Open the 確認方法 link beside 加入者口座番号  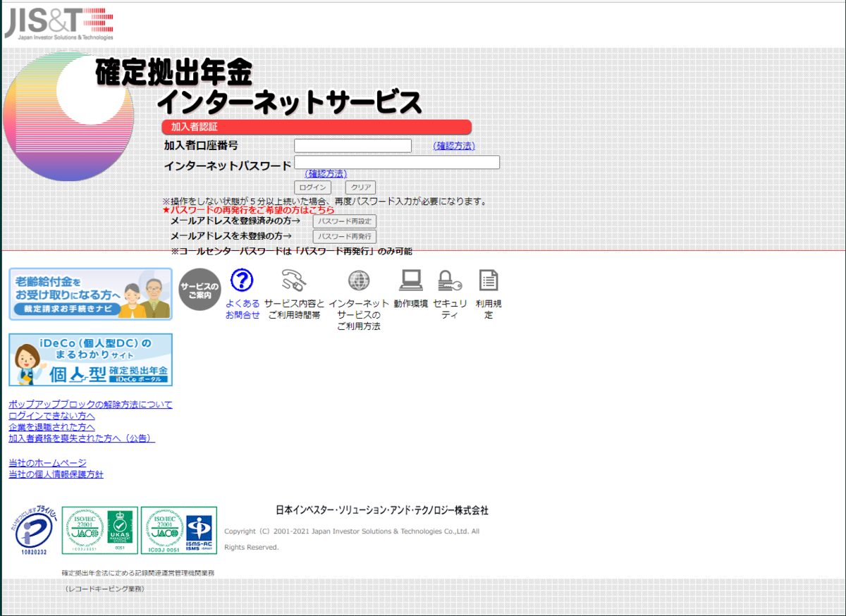click(x=453, y=145)
